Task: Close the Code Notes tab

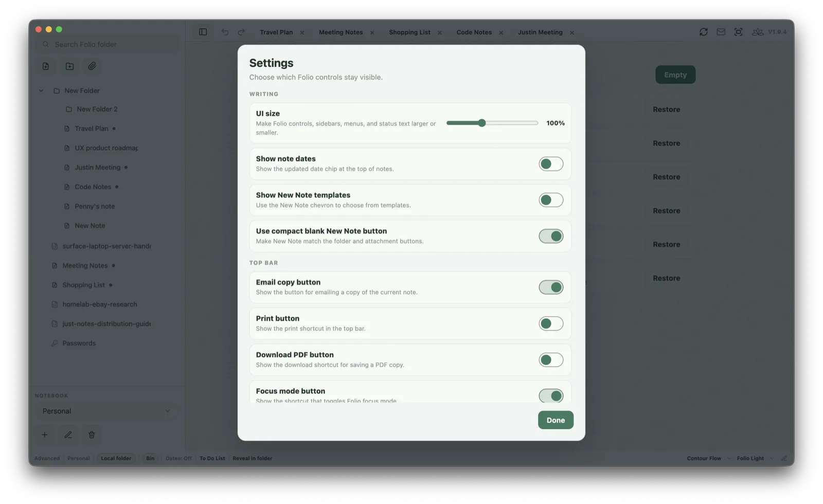Action: [501, 32]
